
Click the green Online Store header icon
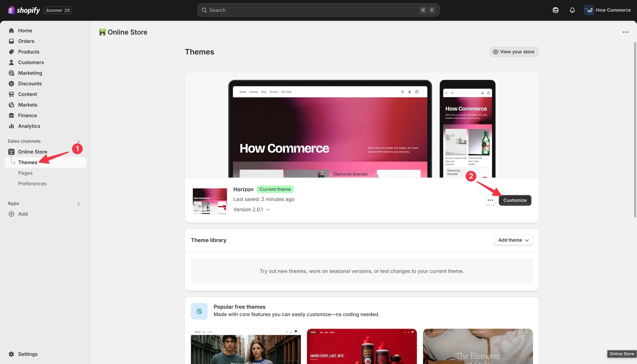tap(102, 32)
